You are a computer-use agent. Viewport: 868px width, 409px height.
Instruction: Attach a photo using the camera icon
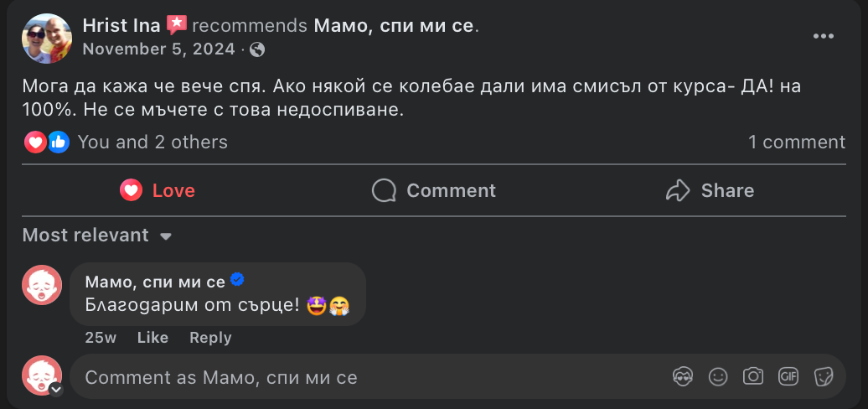click(753, 376)
